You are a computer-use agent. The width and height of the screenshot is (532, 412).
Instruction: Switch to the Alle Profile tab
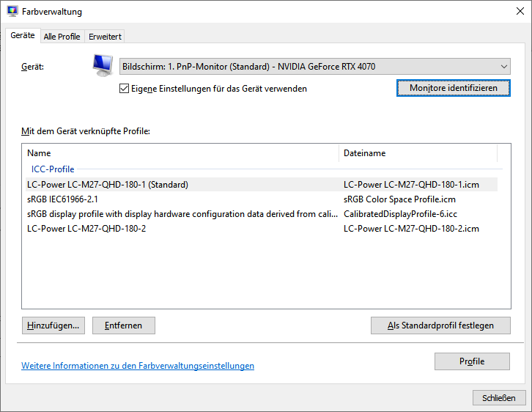pyautogui.click(x=62, y=37)
